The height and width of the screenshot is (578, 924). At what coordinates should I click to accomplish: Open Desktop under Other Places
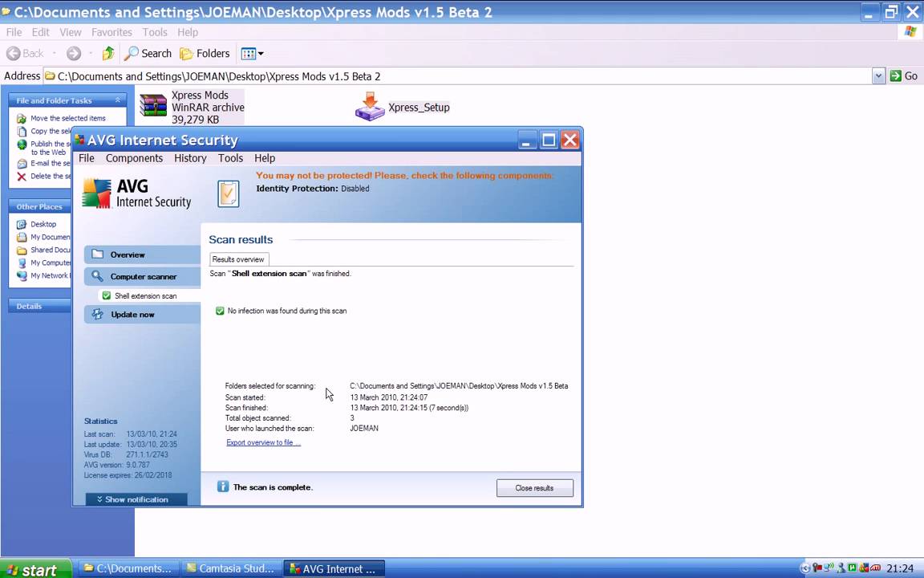click(x=43, y=224)
